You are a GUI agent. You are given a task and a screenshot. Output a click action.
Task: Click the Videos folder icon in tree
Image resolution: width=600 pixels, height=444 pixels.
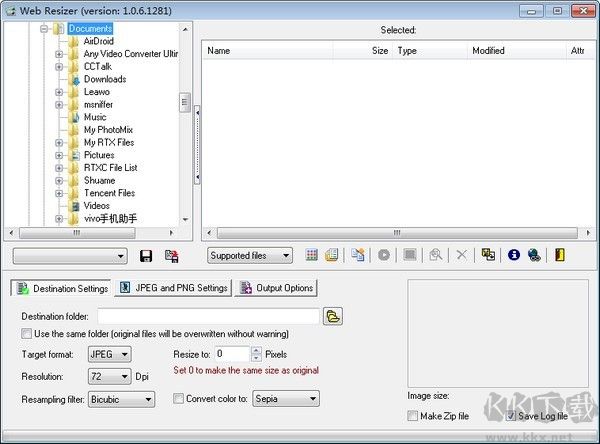75,206
